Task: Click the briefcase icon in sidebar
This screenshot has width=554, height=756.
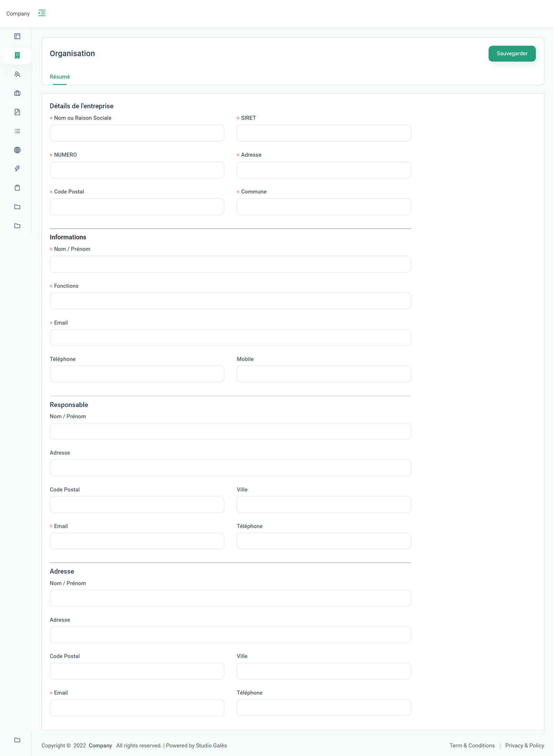Action: 17,93
